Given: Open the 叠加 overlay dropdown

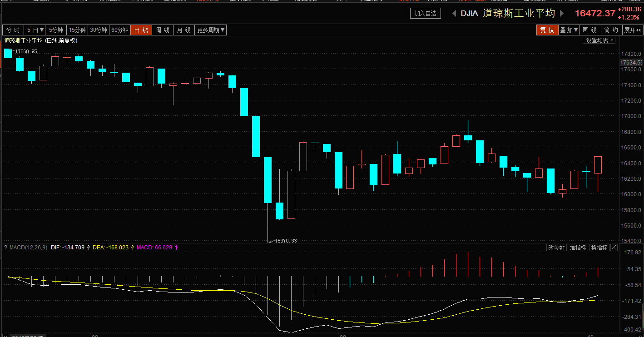Looking at the screenshot, I should click(x=569, y=30).
